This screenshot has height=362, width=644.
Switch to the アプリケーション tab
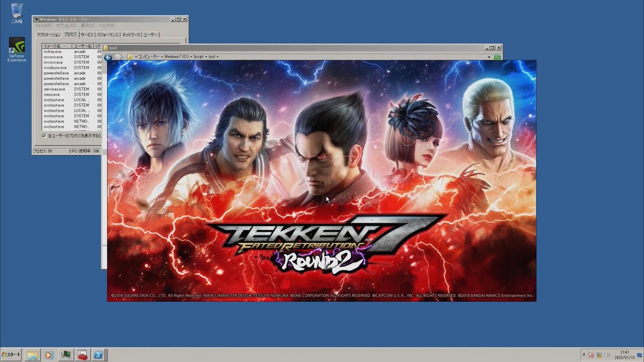pyautogui.click(x=48, y=35)
